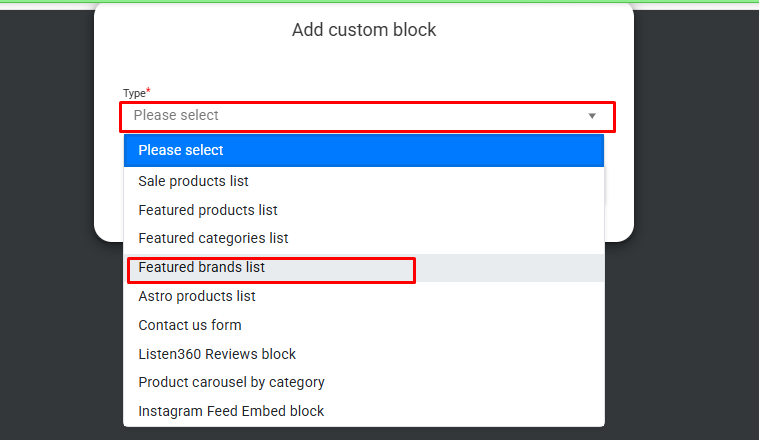Screen dimensions: 759x440
Task: Click the Add custom block heading
Action: coord(364,30)
